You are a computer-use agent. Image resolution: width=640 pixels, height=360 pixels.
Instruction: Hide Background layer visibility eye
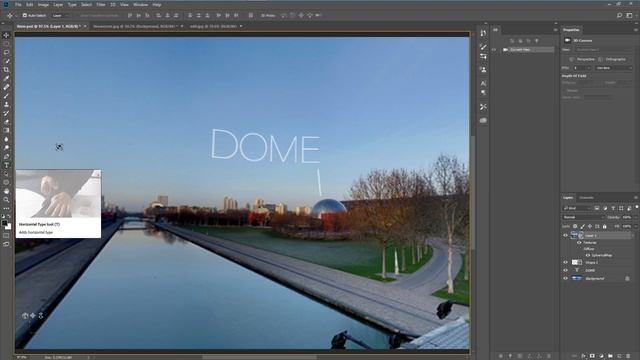coord(566,278)
